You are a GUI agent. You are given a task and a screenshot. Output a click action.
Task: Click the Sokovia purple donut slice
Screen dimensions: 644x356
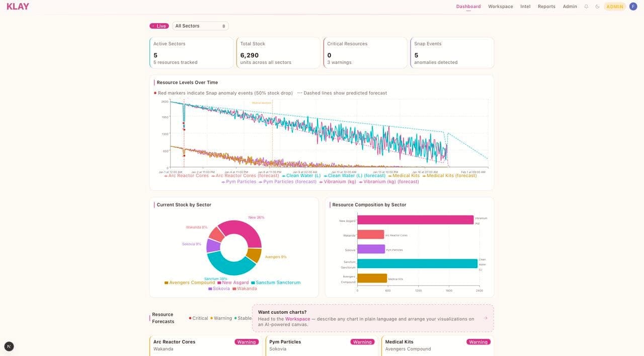click(213, 246)
